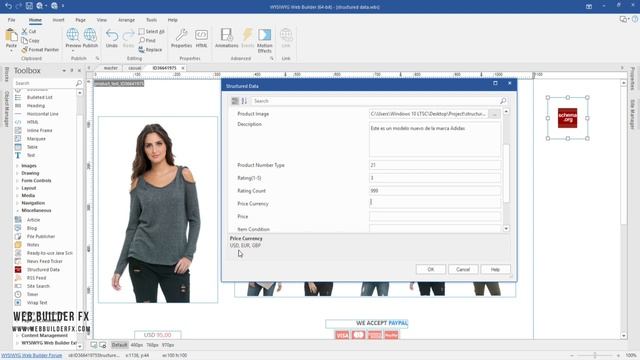Adjust the zoom slider in status bar
Image resolution: width=640 pixels, height=360 pixels.
click(595, 356)
